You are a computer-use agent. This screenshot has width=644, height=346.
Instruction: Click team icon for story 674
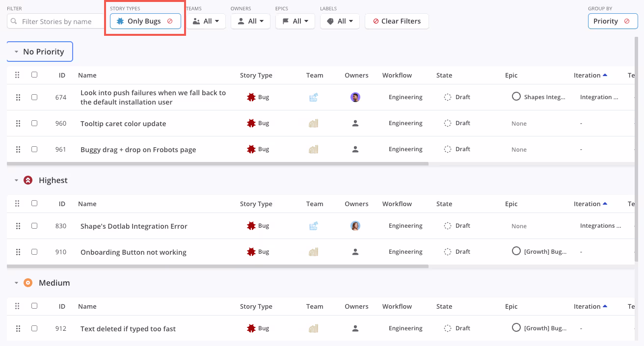pos(314,97)
